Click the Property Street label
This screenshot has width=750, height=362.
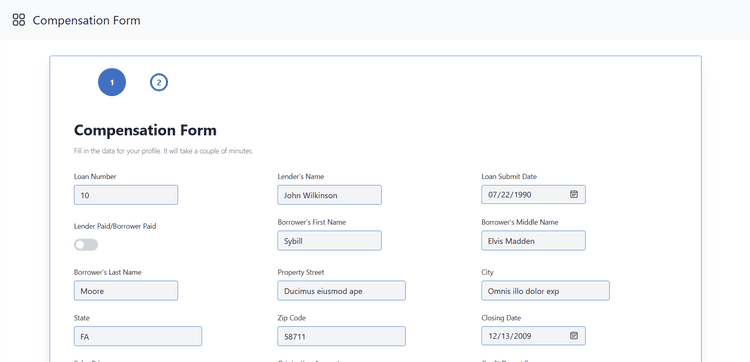(x=300, y=272)
